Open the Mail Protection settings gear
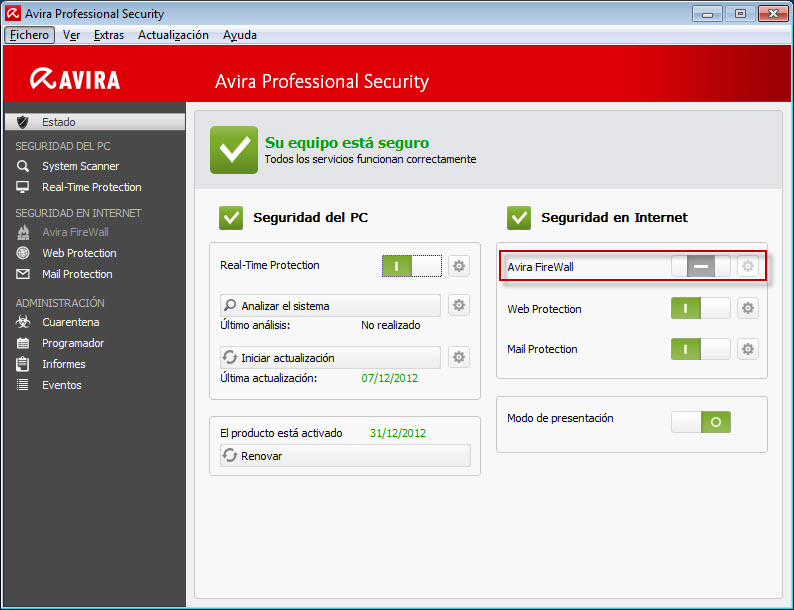Image resolution: width=794 pixels, height=610 pixels. pos(748,349)
